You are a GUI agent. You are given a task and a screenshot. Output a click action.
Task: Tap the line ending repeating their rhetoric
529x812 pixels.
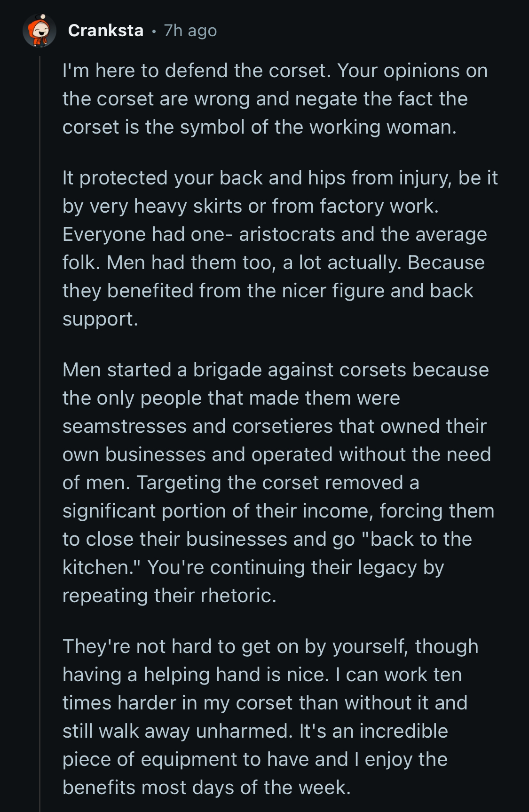coord(169,596)
